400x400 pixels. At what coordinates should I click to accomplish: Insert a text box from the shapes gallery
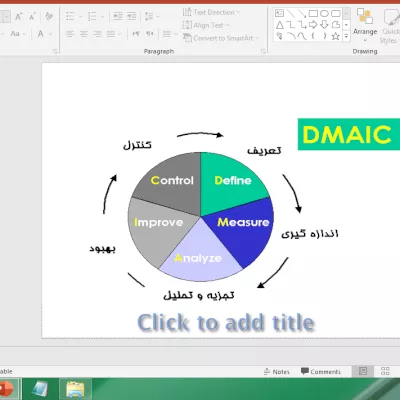pos(279,13)
